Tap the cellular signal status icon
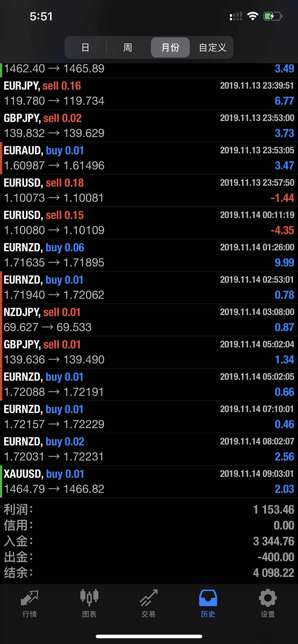This screenshot has height=644, width=298. click(x=236, y=16)
